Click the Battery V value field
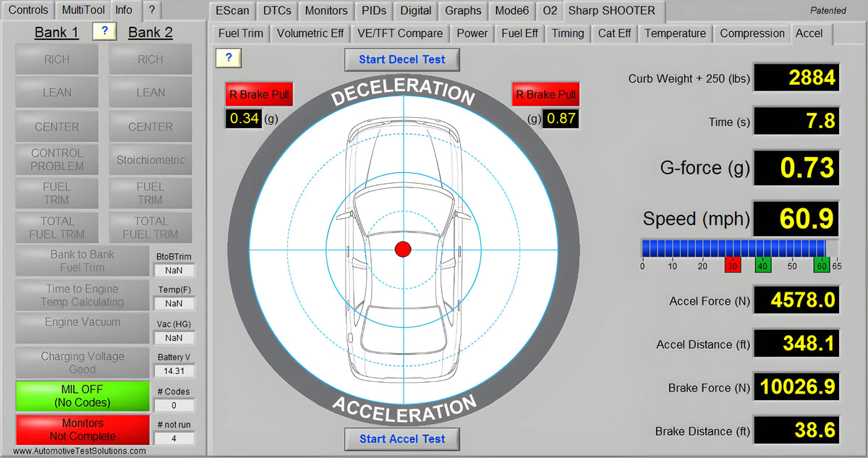Screen dimensions: 868x458 (174, 370)
